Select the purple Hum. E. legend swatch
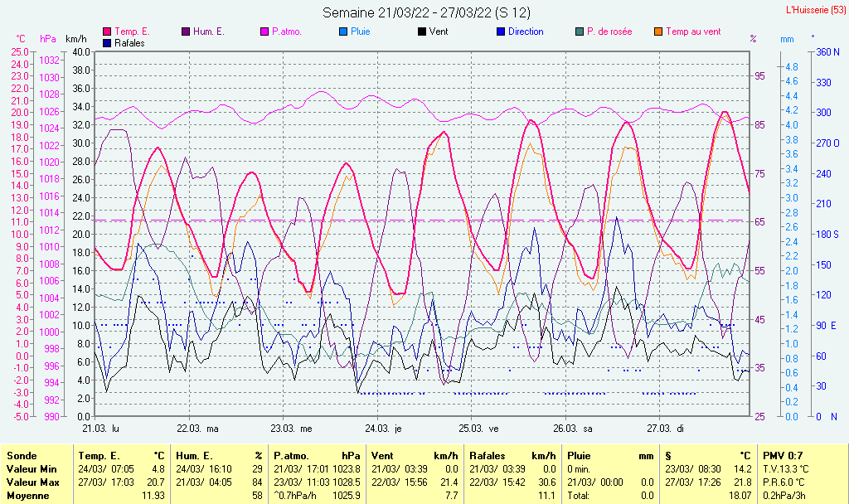 [186, 32]
